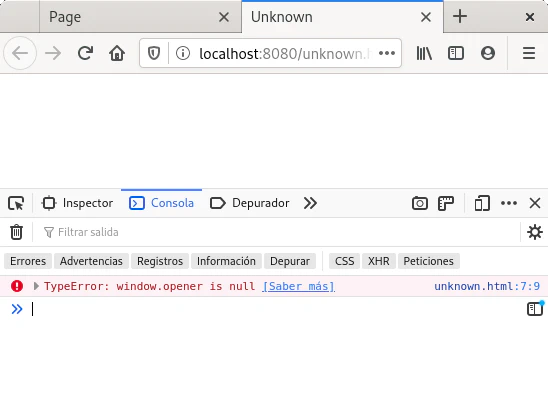Switch to multi-line editor mode icon

[x=535, y=309]
